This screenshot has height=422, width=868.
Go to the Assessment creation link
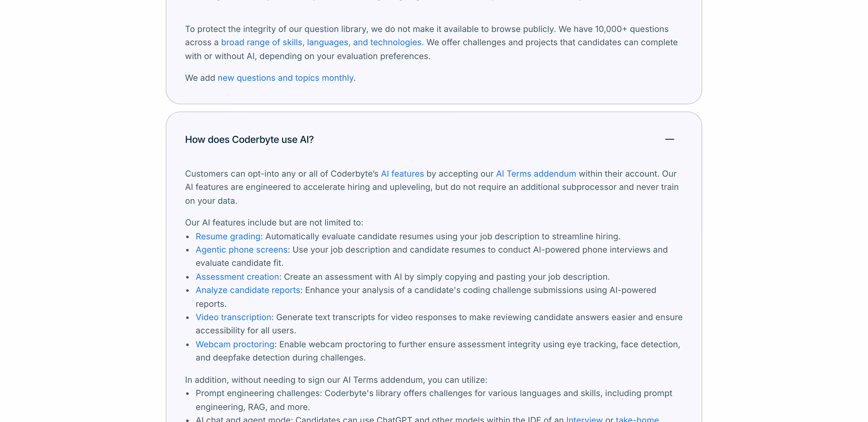click(x=237, y=277)
